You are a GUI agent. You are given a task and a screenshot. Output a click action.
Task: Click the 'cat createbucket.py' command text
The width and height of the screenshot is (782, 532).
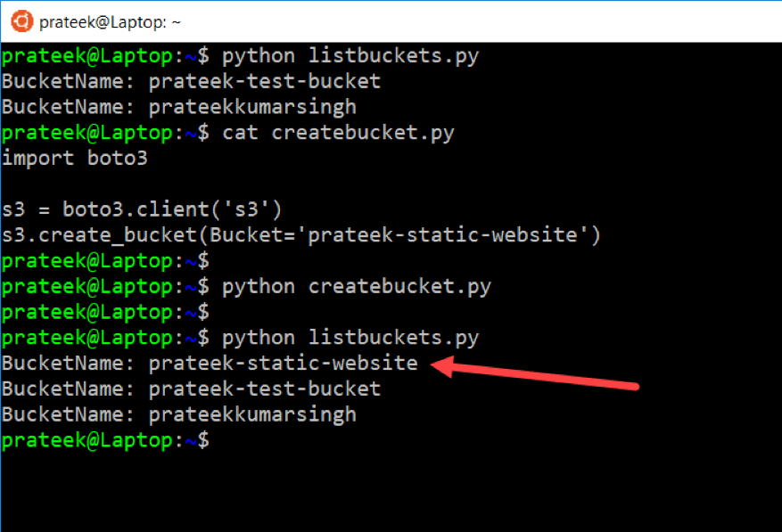pos(338,133)
